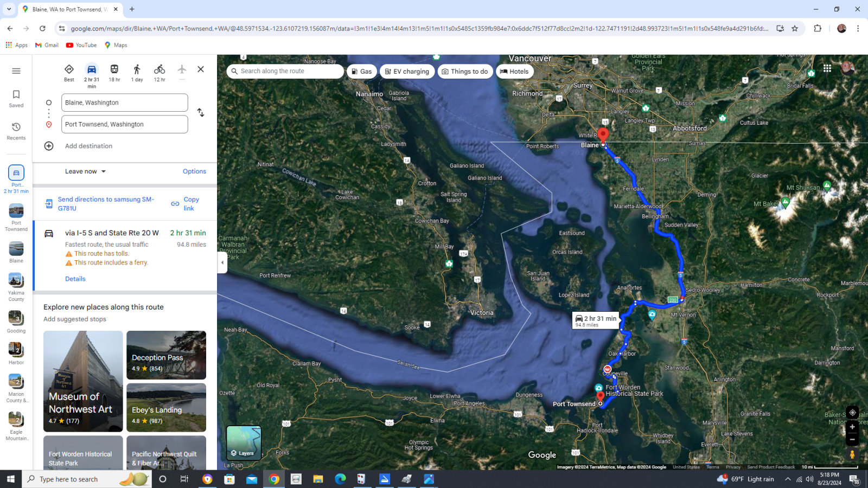
Task: Expand the Leave now dropdown
Action: point(86,171)
